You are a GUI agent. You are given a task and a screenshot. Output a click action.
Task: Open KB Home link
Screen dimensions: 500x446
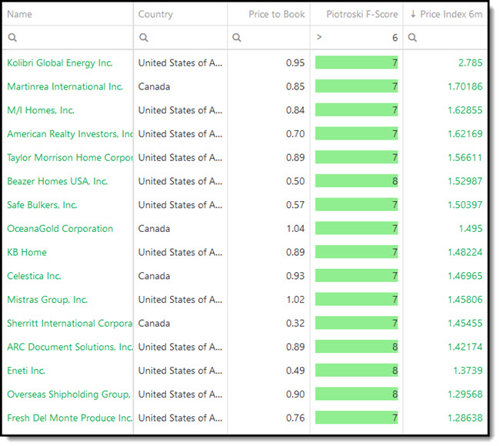click(27, 252)
